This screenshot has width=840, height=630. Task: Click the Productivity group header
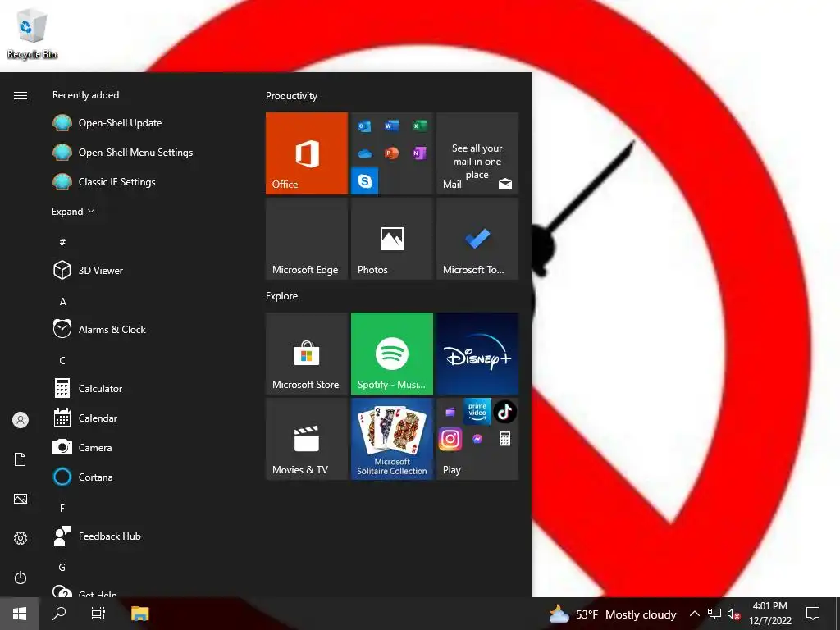291,96
